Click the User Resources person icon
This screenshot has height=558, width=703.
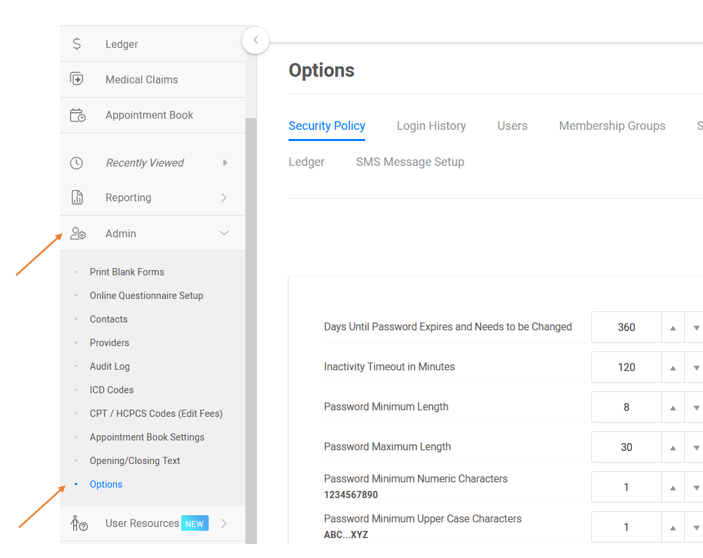79,523
